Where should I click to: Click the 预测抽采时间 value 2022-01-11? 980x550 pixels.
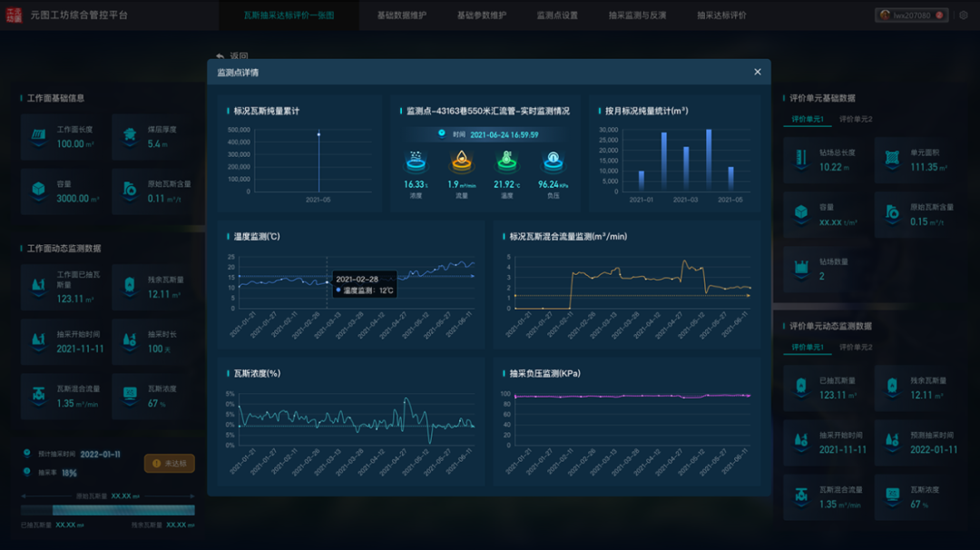[934, 449]
